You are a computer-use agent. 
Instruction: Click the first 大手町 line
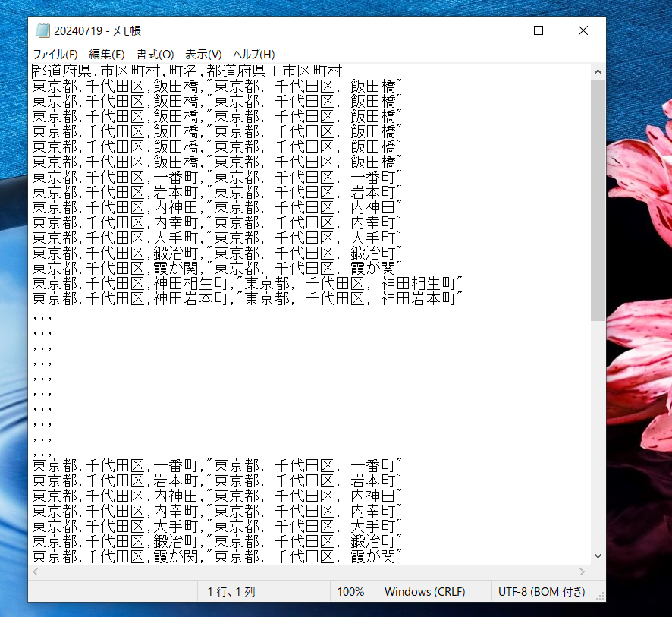click(x=217, y=238)
